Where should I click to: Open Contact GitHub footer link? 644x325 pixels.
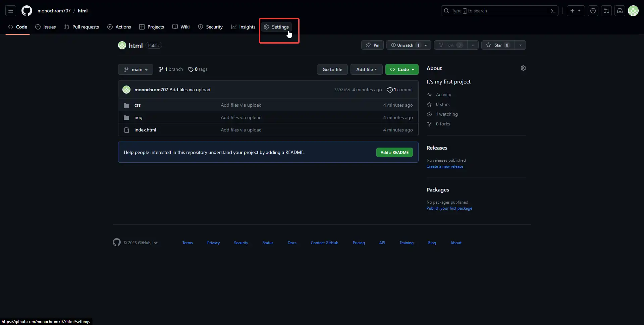coord(324,243)
